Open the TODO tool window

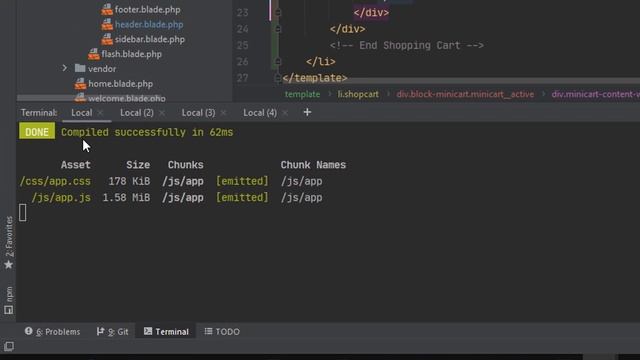[222, 331]
